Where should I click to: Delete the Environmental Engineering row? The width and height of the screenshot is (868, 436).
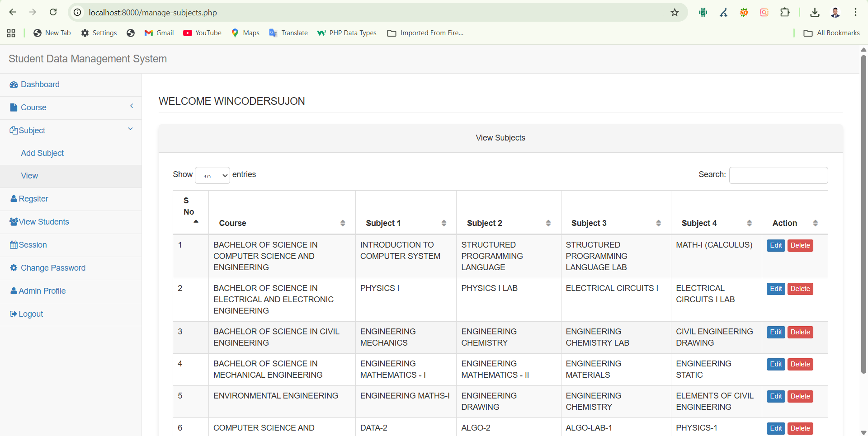(800, 396)
